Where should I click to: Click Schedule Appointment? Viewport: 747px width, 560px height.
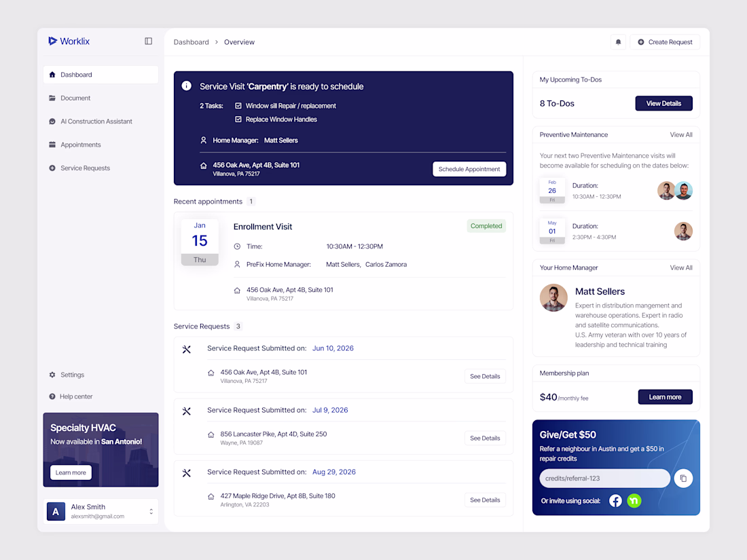(469, 169)
